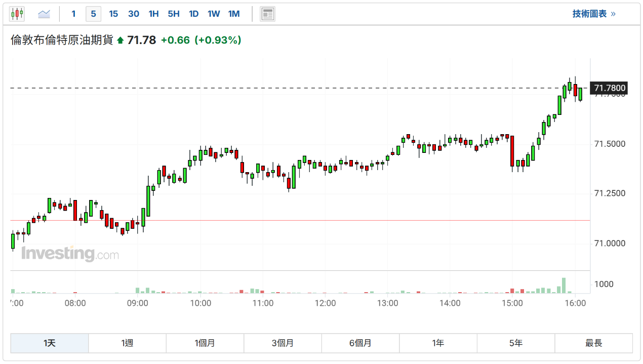Open the 技術圖表 link
The width and height of the screenshot is (643, 364).
click(x=593, y=14)
